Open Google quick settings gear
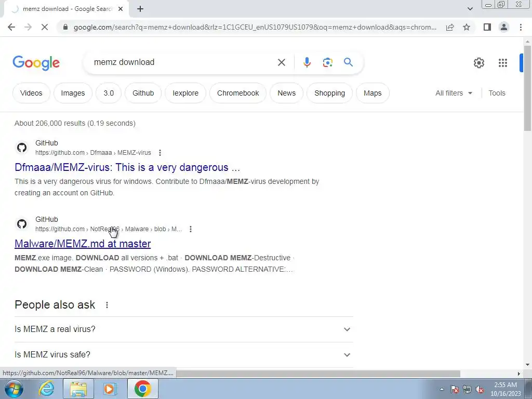The height and width of the screenshot is (399, 532). (478, 63)
